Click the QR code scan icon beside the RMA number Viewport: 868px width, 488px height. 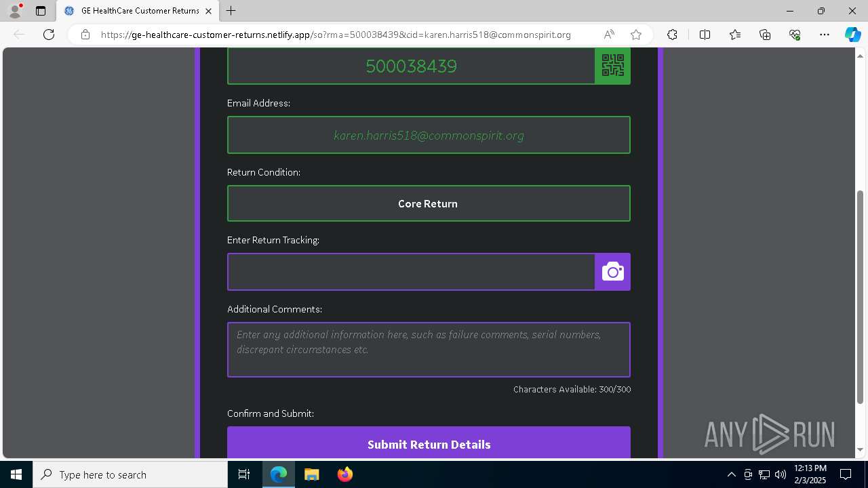tap(613, 66)
